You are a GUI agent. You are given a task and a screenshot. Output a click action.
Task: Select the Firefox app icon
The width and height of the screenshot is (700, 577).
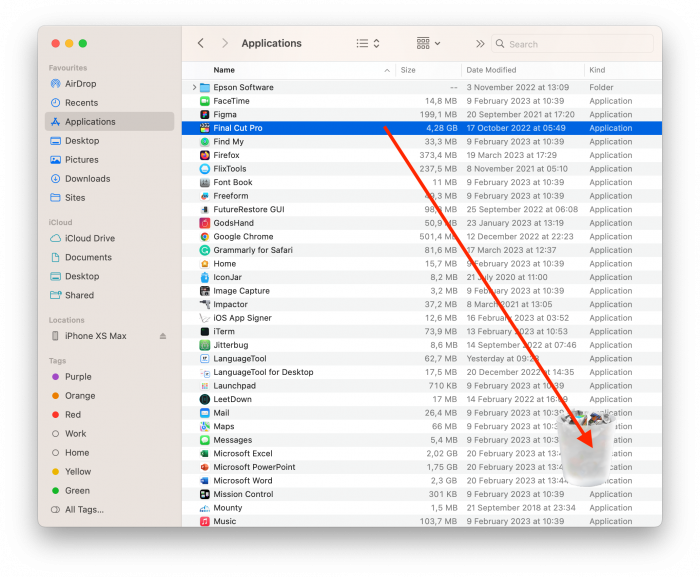coord(204,155)
